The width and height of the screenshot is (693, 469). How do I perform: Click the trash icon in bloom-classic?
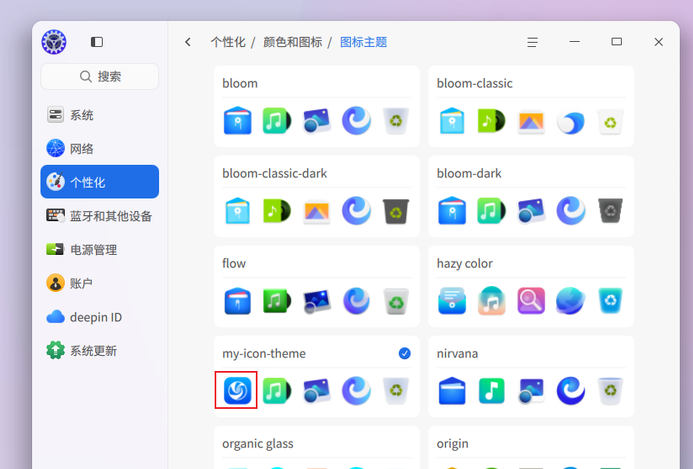(610, 121)
